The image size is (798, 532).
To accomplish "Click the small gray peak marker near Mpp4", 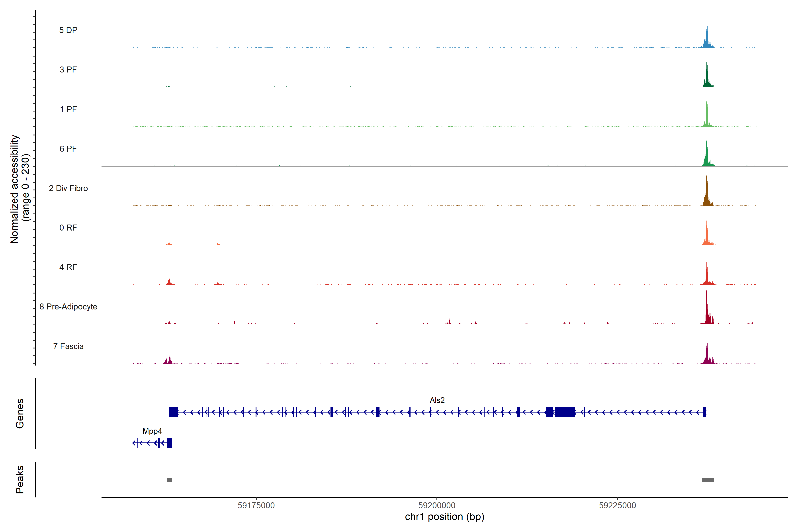I will [x=170, y=480].
